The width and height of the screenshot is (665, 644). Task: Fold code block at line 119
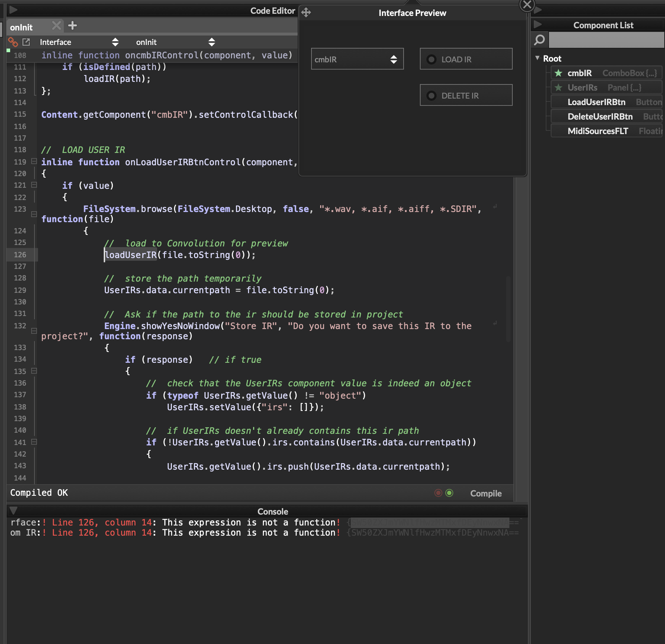coord(34,161)
